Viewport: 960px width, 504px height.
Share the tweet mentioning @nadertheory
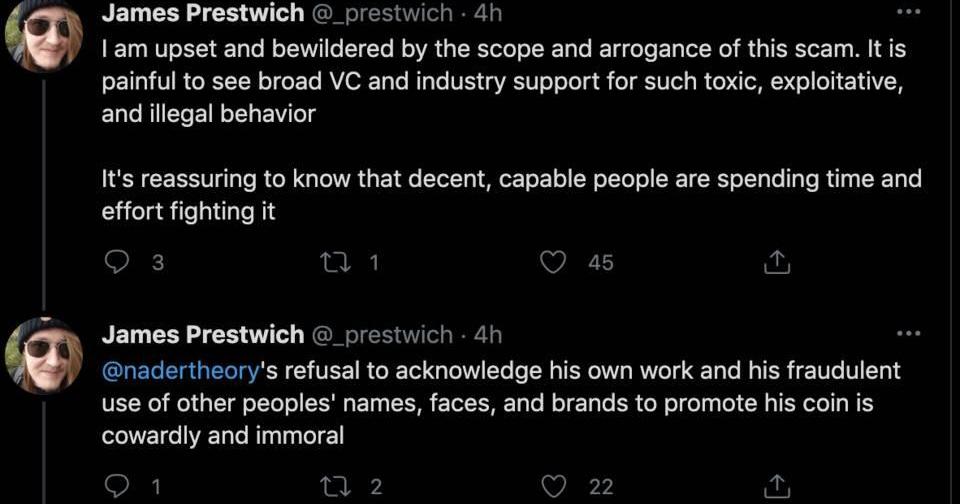tap(777, 487)
